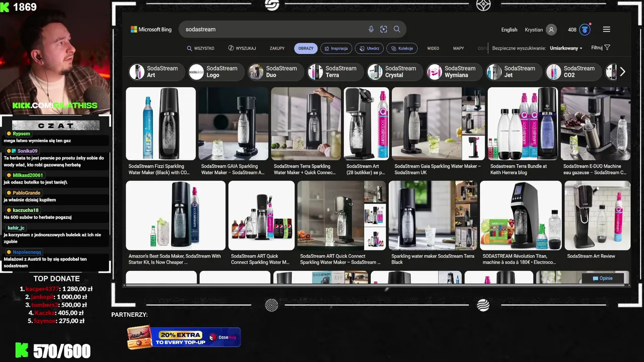This screenshot has width=644, height=362.
Task: Open Amazon's Best Soda Maker image
Action: (176, 215)
